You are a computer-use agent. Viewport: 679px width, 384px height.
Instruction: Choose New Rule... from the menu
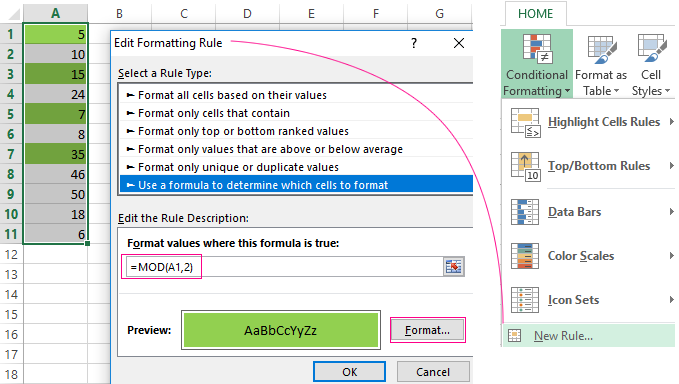point(588,336)
